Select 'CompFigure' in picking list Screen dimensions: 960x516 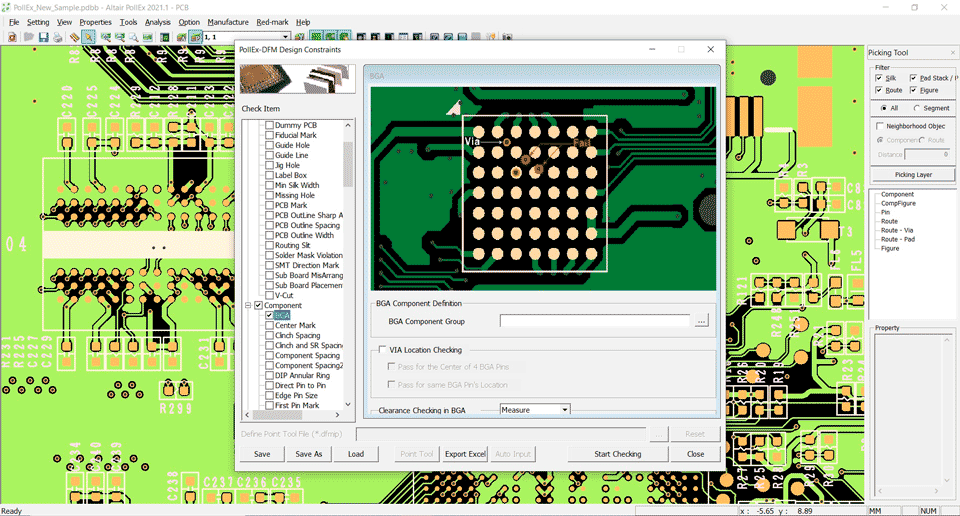[x=898, y=203]
